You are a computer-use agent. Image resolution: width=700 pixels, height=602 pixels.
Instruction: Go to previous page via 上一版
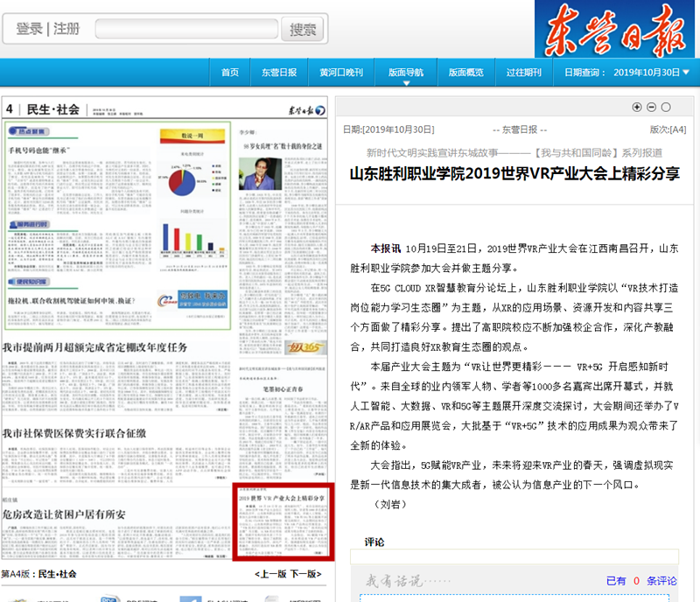pyautogui.click(x=270, y=574)
